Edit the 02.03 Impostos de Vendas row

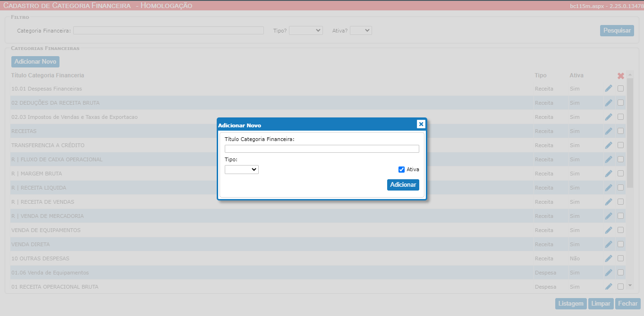[609, 116]
